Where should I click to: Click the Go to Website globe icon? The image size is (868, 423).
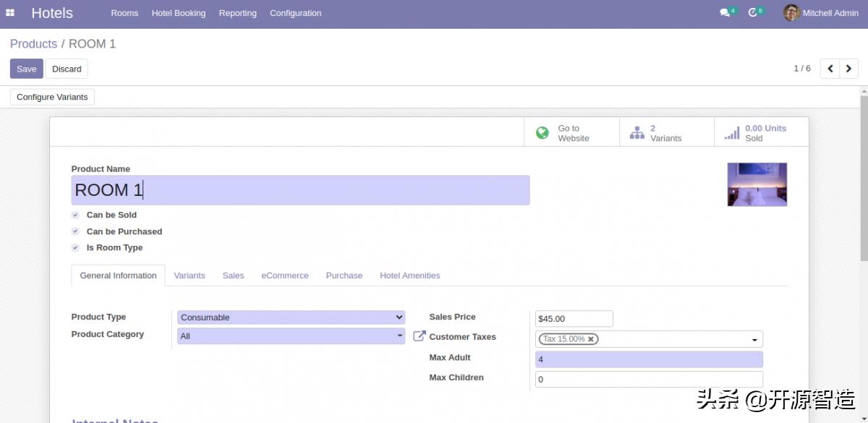coord(542,133)
